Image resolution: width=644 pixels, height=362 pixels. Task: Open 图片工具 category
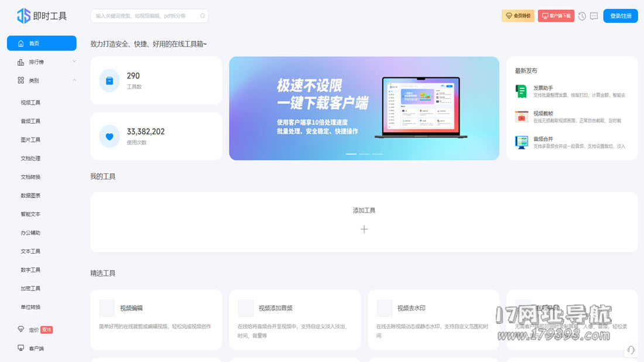click(x=30, y=140)
